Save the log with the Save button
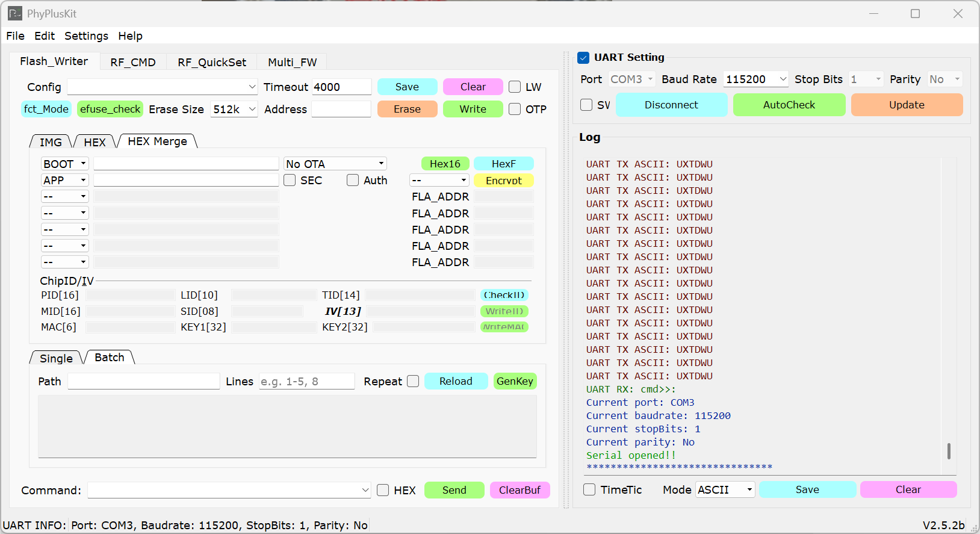Viewport: 980px width, 534px height. pos(807,489)
